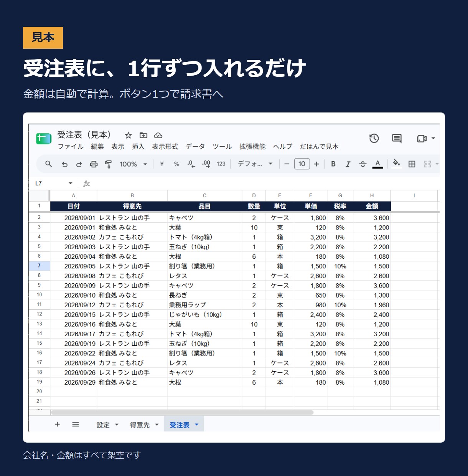Click the L7 name box
Viewport: 468px width, 476px height.
tap(49, 183)
